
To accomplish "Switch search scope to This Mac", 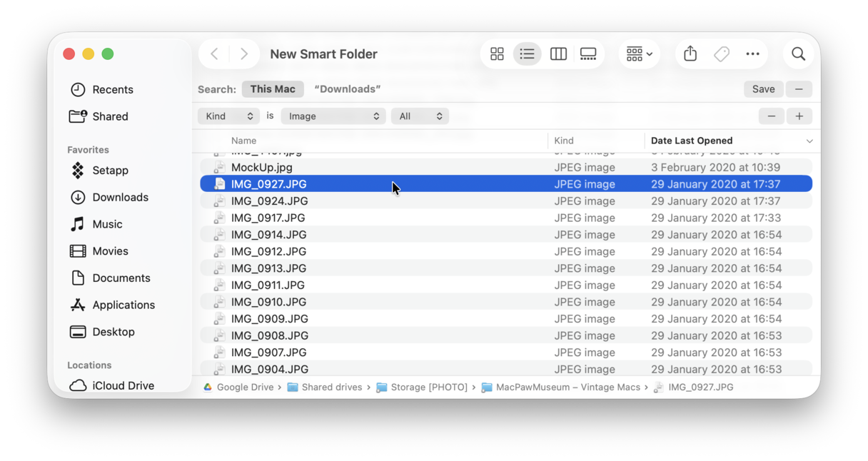I will pyautogui.click(x=273, y=88).
